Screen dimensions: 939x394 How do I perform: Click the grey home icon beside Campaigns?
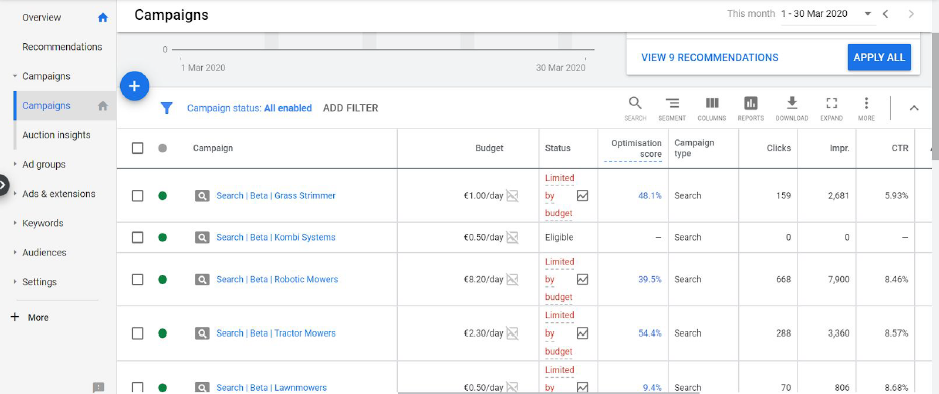(x=103, y=106)
